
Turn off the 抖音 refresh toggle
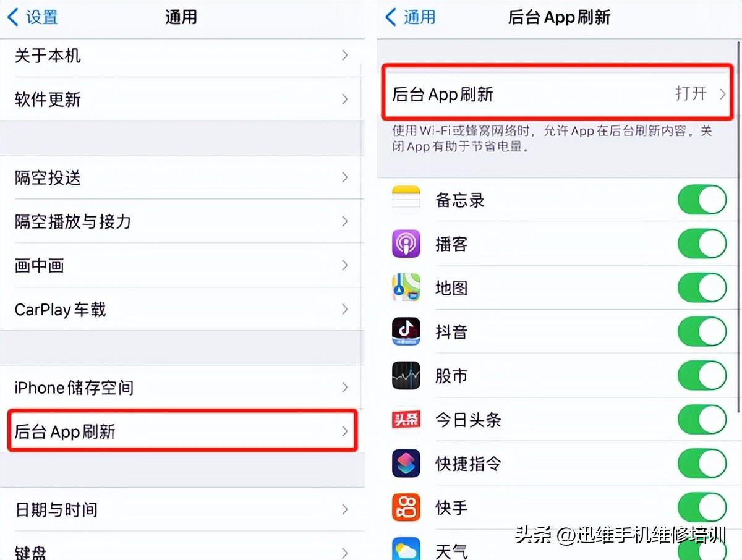point(702,332)
